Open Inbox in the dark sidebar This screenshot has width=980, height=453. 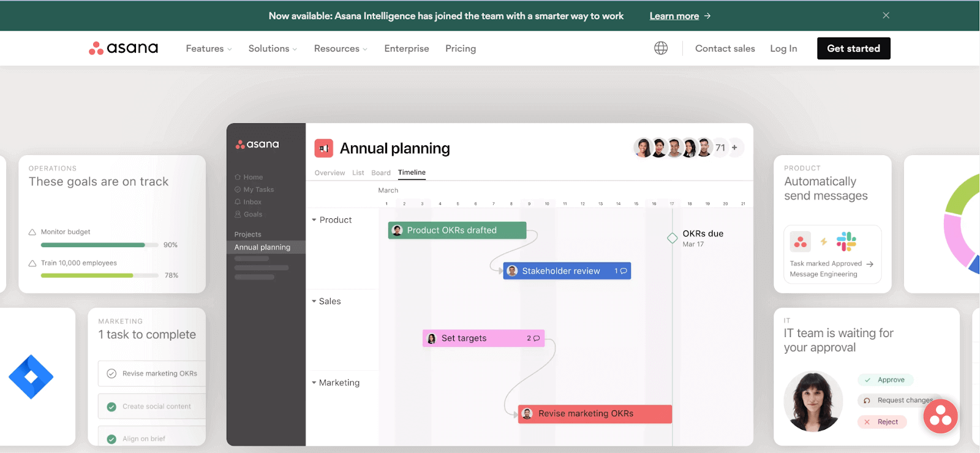point(248,202)
